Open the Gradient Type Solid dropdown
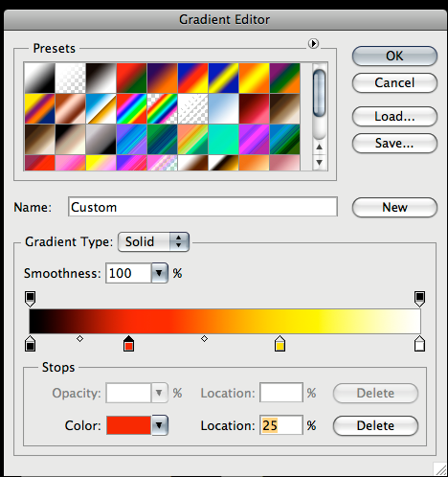This screenshot has height=477, width=448. (x=153, y=241)
